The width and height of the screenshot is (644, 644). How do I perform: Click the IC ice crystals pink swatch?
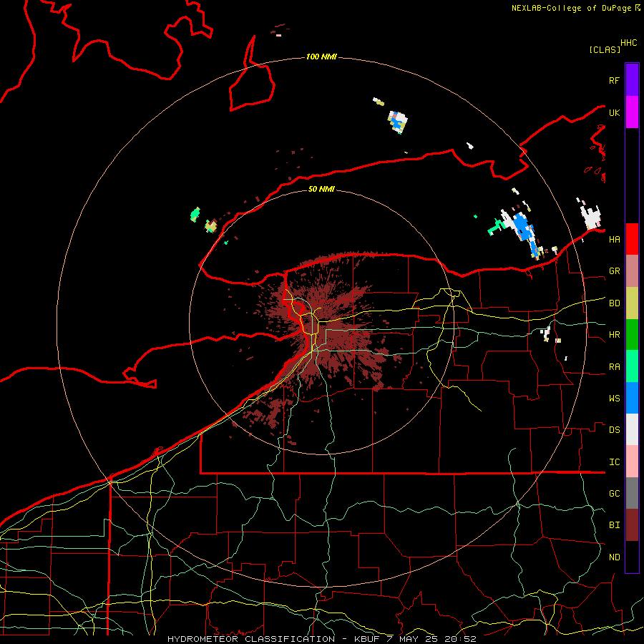click(632, 462)
